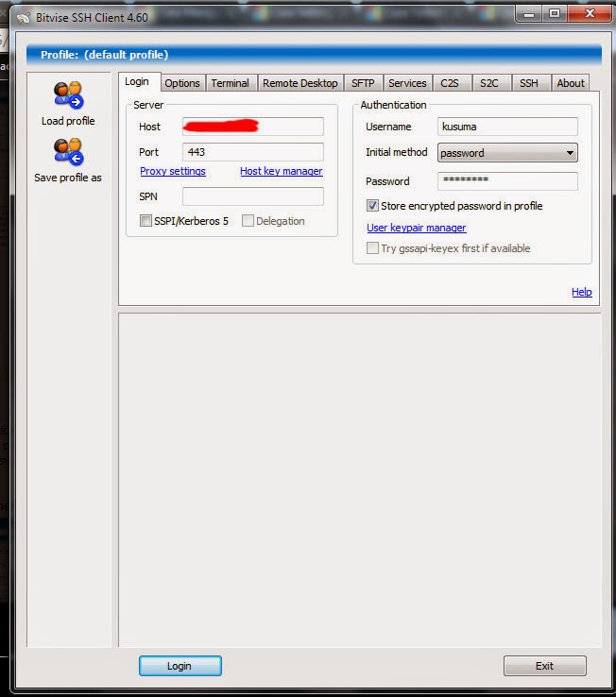Switch to the SFTP tab
This screenshot has width=616, height=697.
coord(363,83)
